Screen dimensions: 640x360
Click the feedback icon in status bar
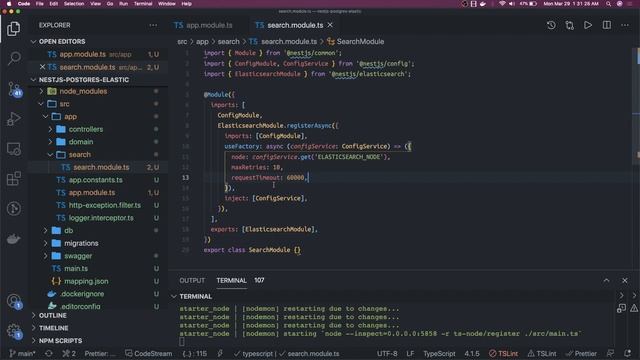coord(611,353)
